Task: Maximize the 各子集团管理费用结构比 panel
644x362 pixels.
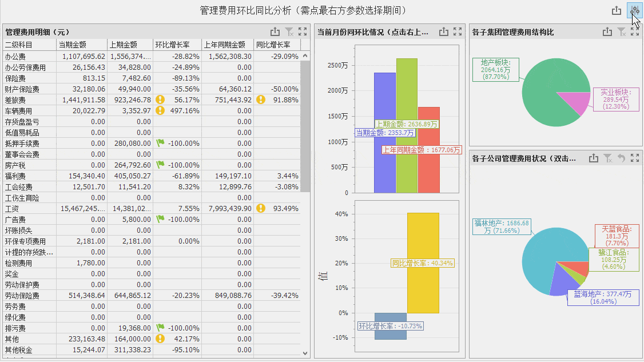Action: click(x=635, y=31)
